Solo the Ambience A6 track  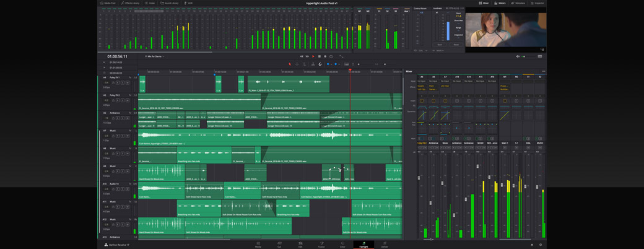pyautogui.click(x=123, y=118)
